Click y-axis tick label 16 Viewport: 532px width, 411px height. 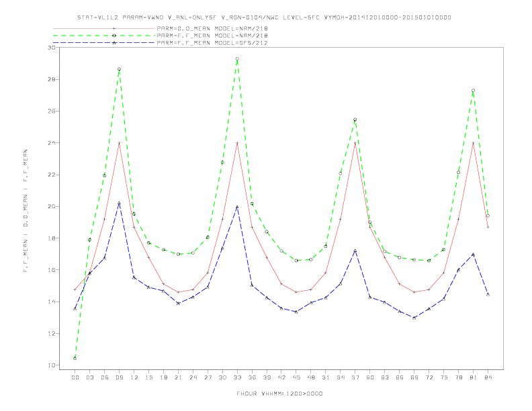coord(52,270)
